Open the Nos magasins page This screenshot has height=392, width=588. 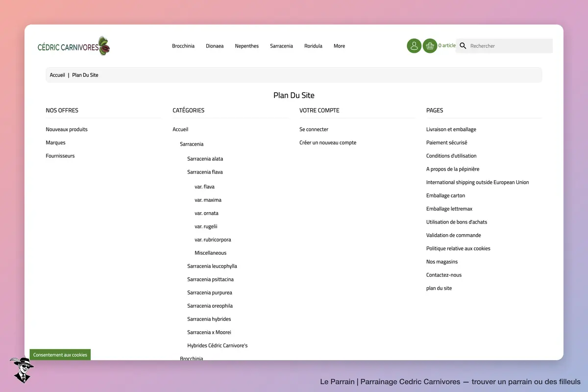[x=442, y=262]
